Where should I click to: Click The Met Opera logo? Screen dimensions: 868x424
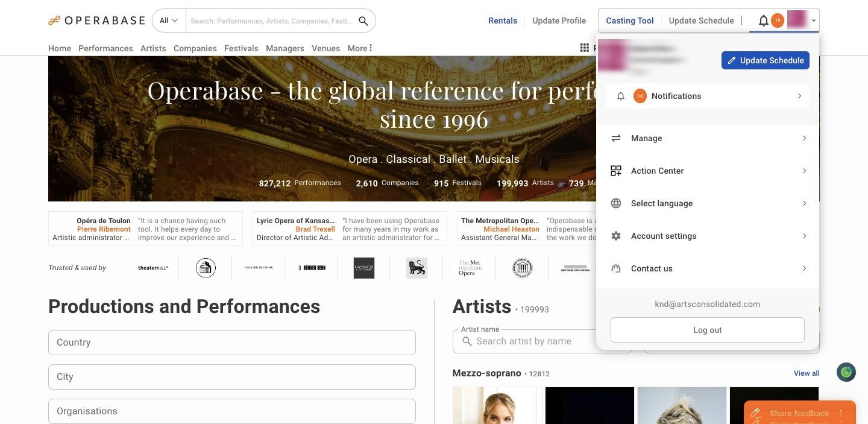click(470, 268)
